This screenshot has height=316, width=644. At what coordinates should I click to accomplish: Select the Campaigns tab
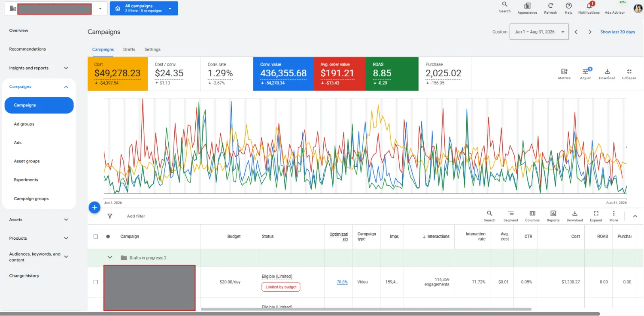pos(103,49)
